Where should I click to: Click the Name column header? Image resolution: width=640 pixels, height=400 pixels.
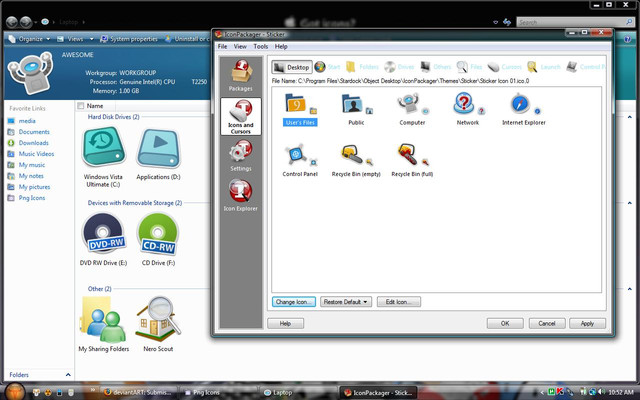95,106
